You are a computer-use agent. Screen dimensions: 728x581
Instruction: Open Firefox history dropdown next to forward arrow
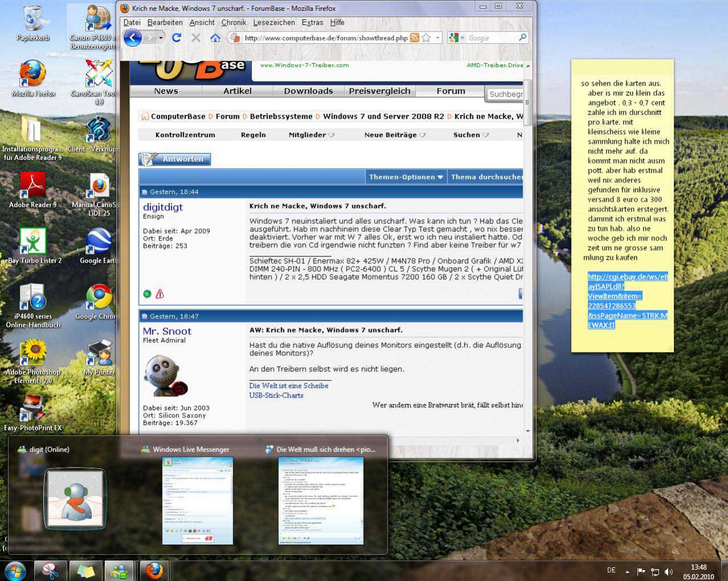pyautogui.click(x=161, y=38)
